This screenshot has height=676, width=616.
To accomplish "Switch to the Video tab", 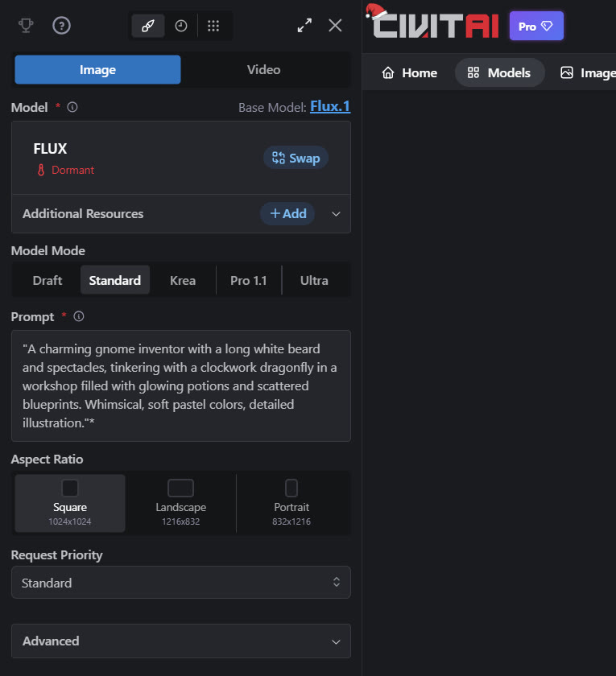I will coord(263,70).
